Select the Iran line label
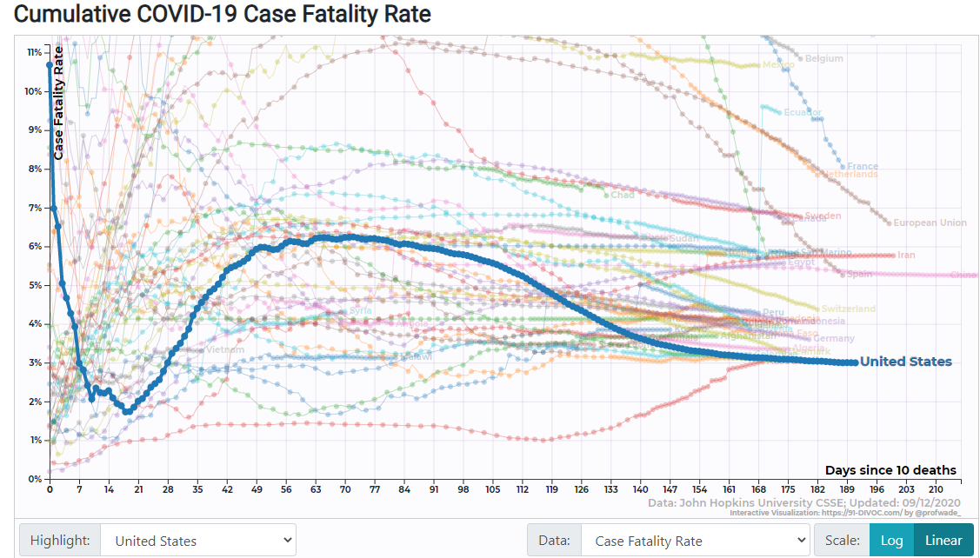This screenshot has height=558, width=980. pos(906,256)
